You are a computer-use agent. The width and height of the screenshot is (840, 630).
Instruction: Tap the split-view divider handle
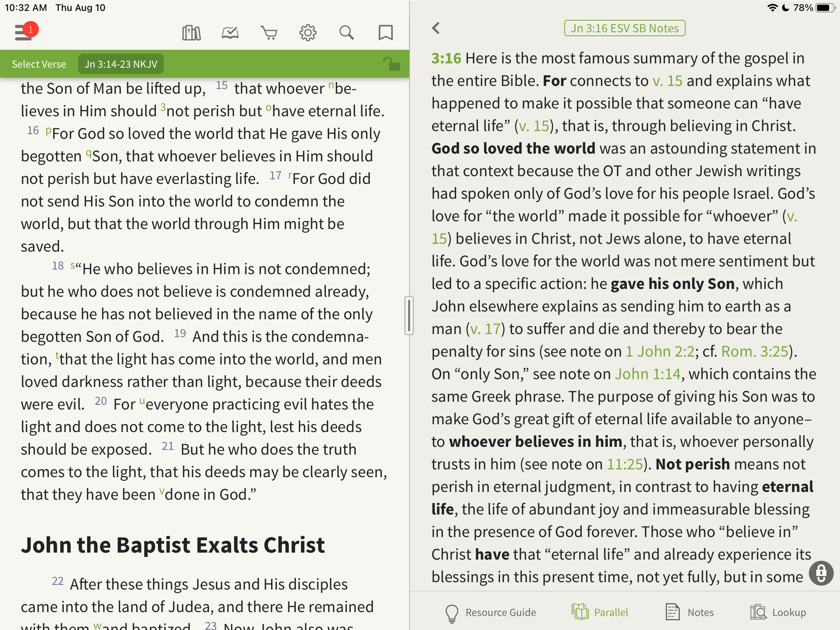tap(409, 315)
